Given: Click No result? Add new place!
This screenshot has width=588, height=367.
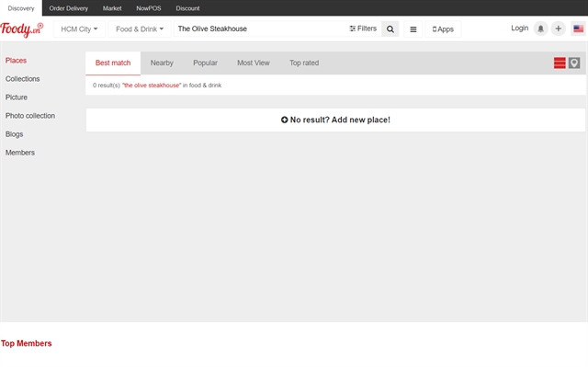Looking at the screenshot, I should coord(335,120).
